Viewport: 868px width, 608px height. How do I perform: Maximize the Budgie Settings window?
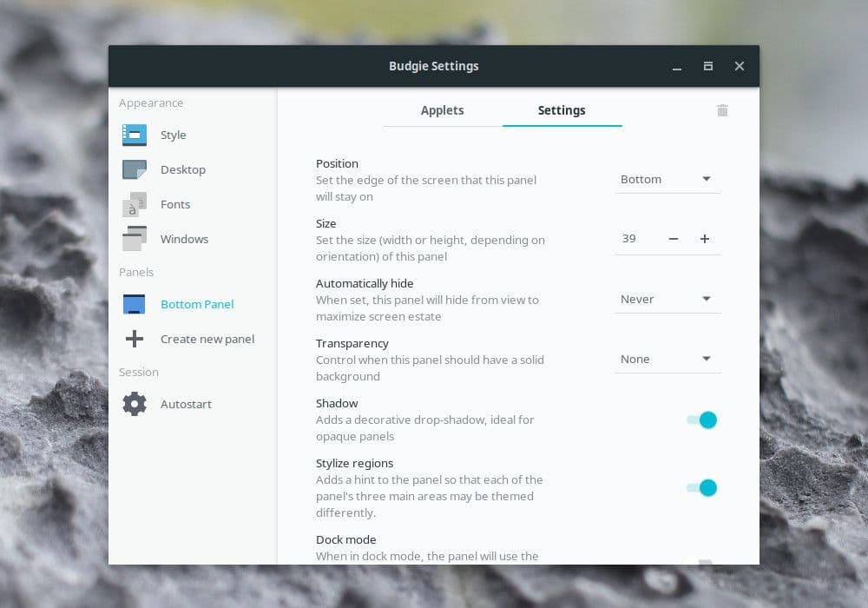(708, 67)
